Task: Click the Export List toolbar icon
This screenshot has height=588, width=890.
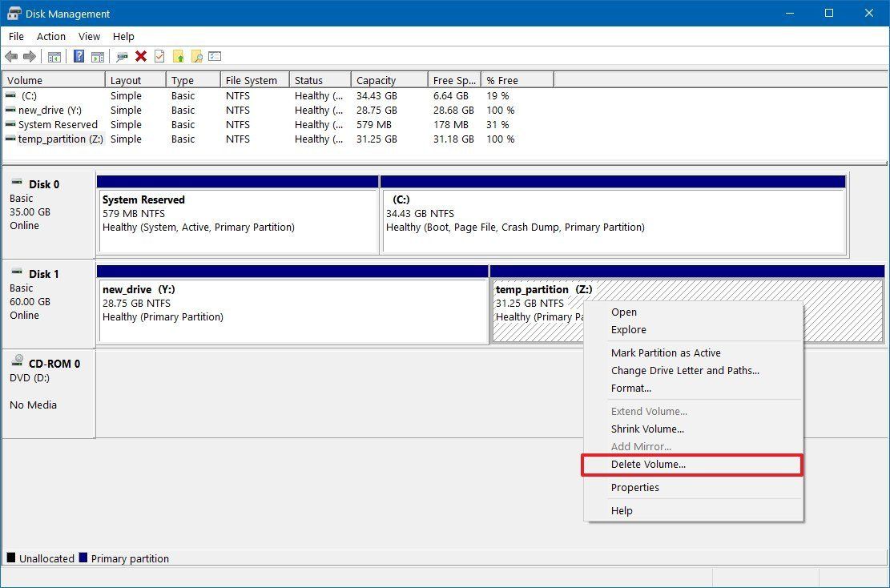Action: (214, 56)
